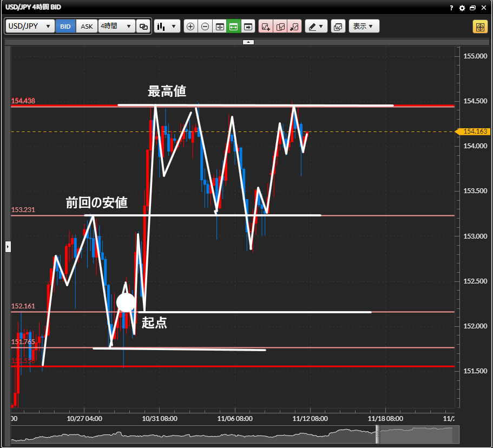Click the scroll-to-latest arrow icon
493x448 pixels.
pyautogui.click(x=248, y=26)
